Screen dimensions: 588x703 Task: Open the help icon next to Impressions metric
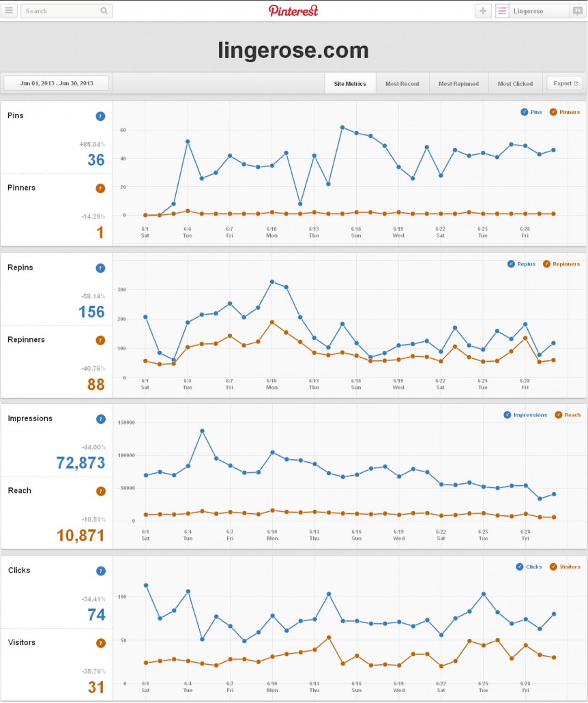(x=101, y=419)
